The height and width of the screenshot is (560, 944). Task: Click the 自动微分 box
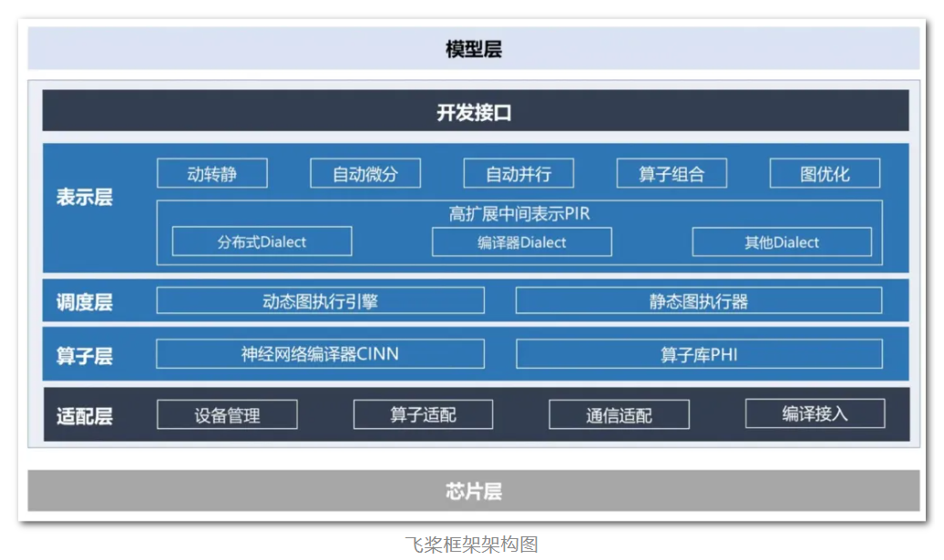click(365, 173)
